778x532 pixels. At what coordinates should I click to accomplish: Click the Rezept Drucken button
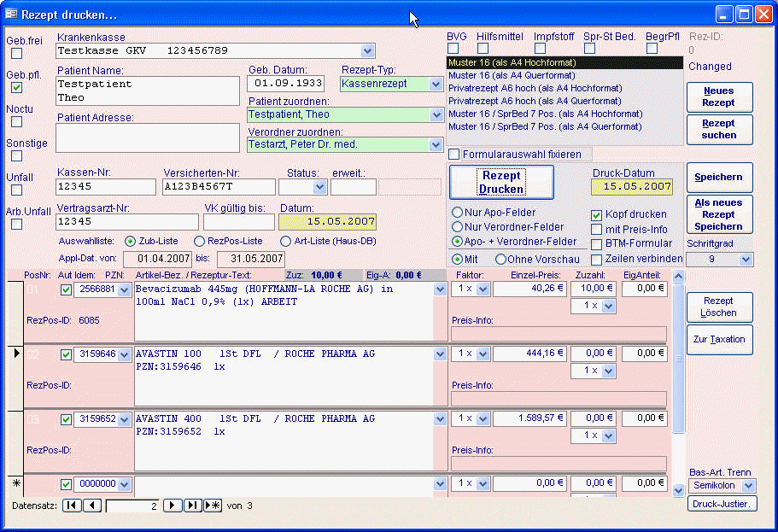tap(501, 183)
